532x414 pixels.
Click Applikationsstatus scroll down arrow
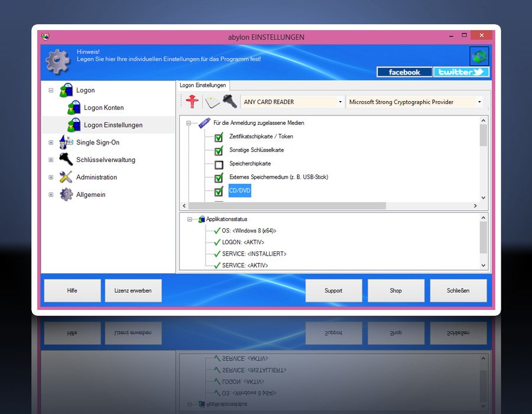point(483,266)
